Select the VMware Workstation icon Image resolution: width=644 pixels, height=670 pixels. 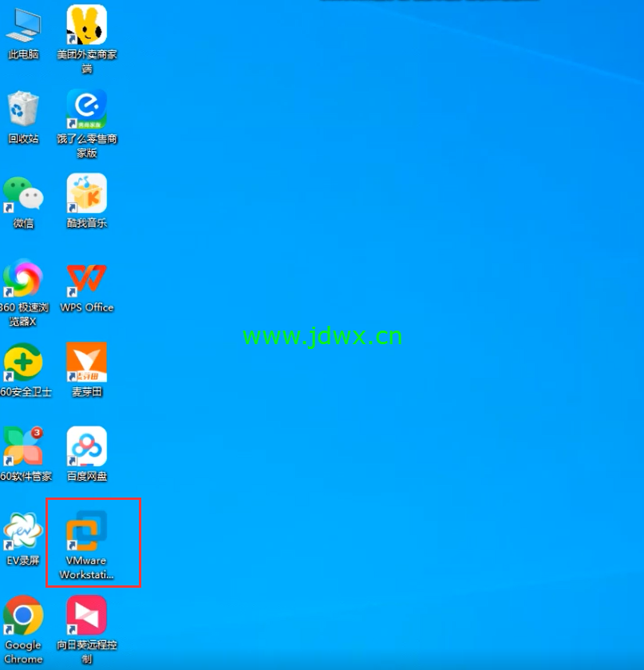pos(87,530)
